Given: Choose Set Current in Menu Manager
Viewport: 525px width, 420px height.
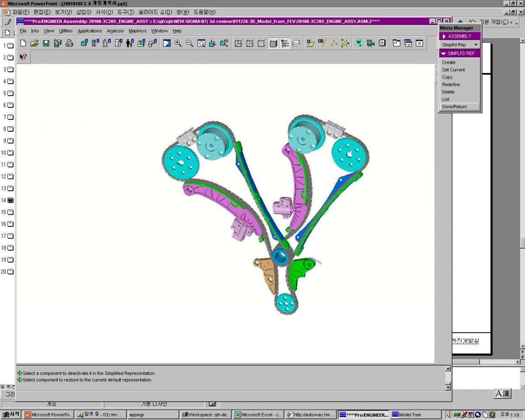Looking at the screenshot, I should pyautogui.click(x=454, y=70).
